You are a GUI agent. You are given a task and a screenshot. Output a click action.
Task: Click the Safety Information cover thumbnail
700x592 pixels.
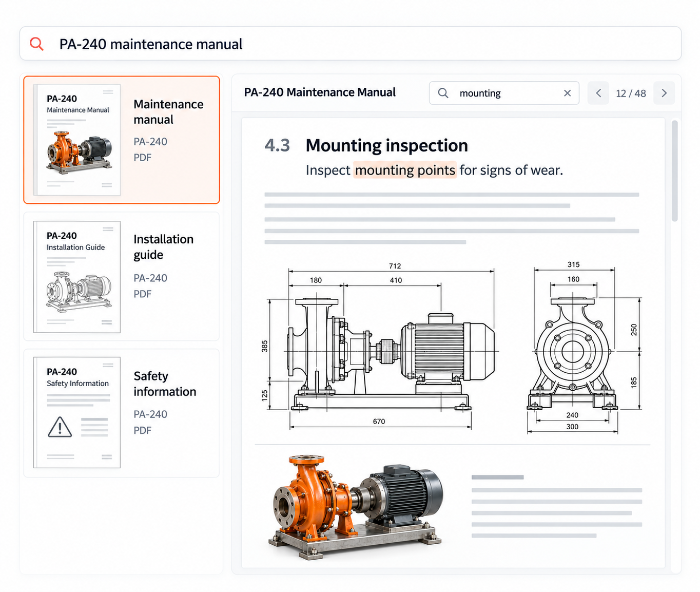[77, 412]
